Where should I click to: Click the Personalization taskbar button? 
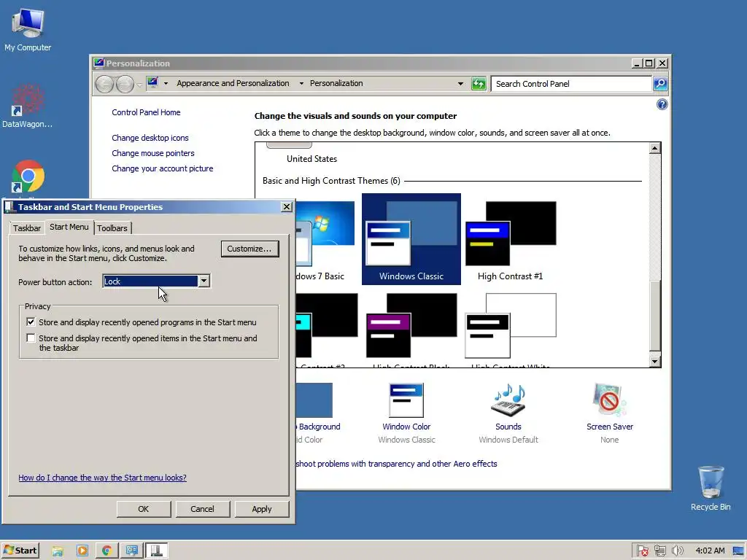pos(132,551)
